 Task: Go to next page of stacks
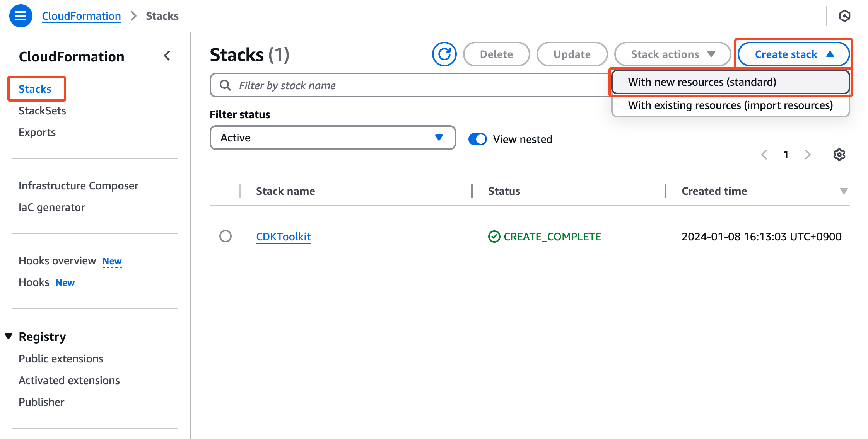click(x=808, y=155)
